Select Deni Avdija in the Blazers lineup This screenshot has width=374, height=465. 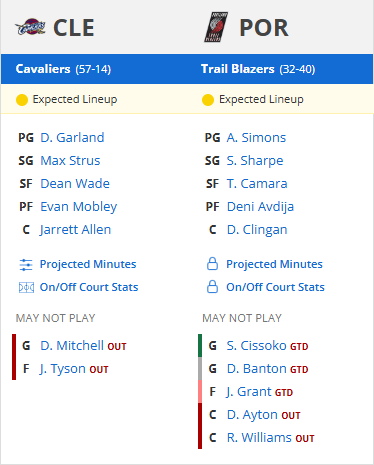pyautogui.click(x=260, y=207)
